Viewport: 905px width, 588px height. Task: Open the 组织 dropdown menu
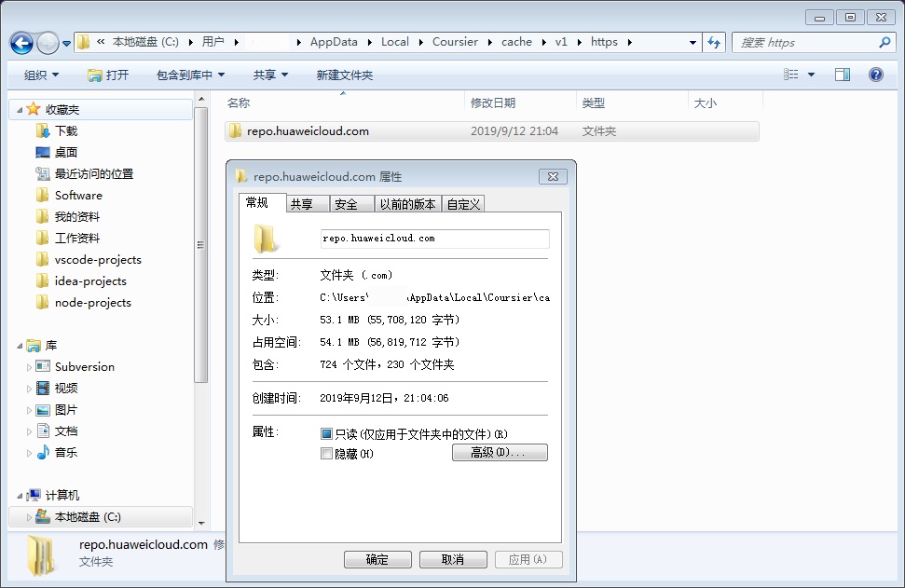pos(38,75)
